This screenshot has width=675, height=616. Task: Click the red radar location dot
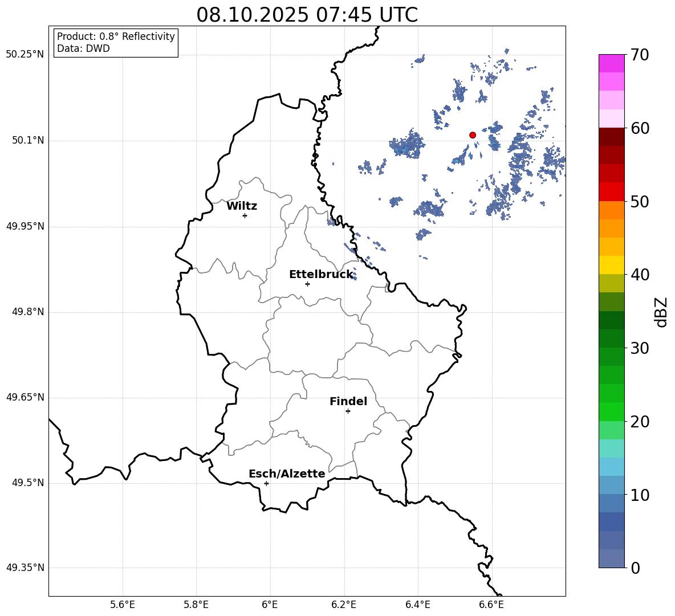click(x=473, y=135)
